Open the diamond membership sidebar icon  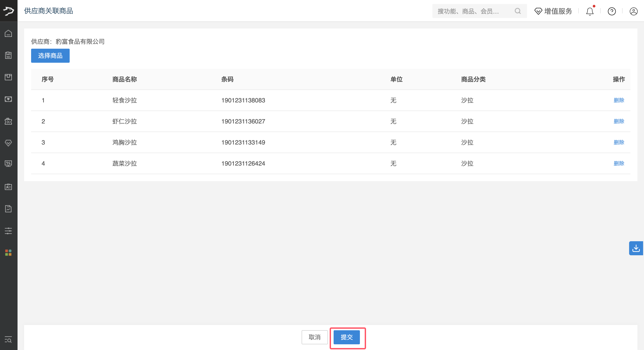(x=8, y=143)
